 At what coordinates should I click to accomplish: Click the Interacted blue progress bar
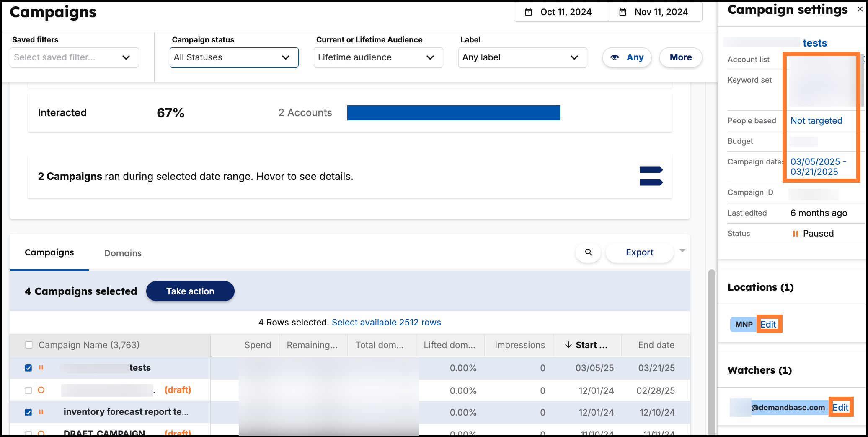(x=453, y=113)
